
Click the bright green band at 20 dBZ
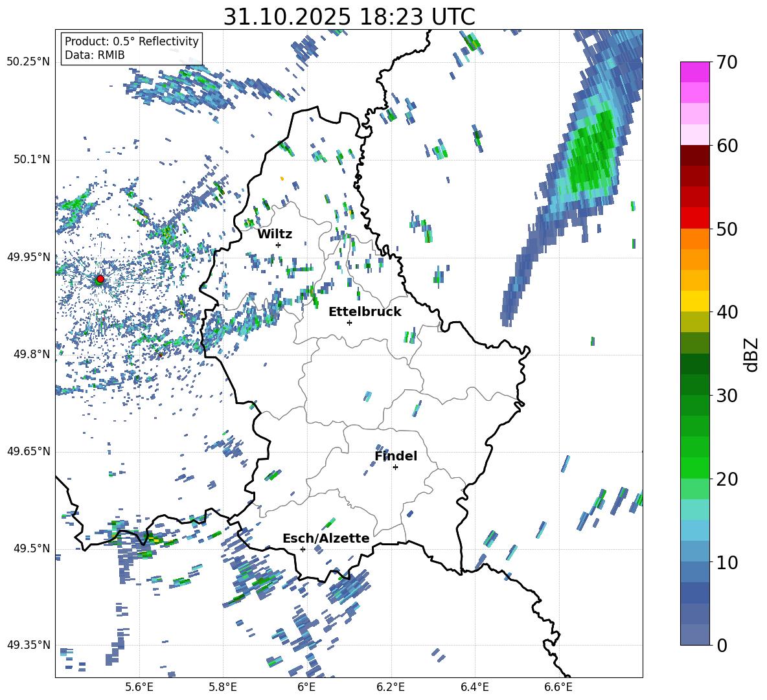point(695,468)
